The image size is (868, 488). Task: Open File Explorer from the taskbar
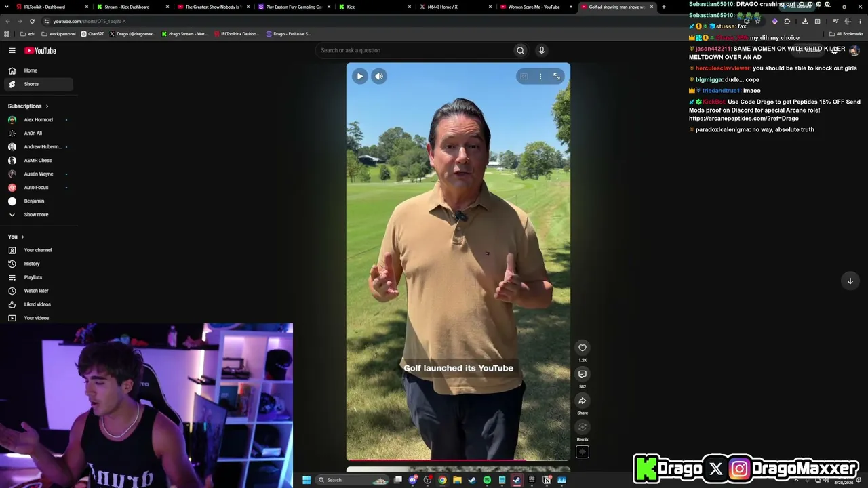[x=457, y=480]
